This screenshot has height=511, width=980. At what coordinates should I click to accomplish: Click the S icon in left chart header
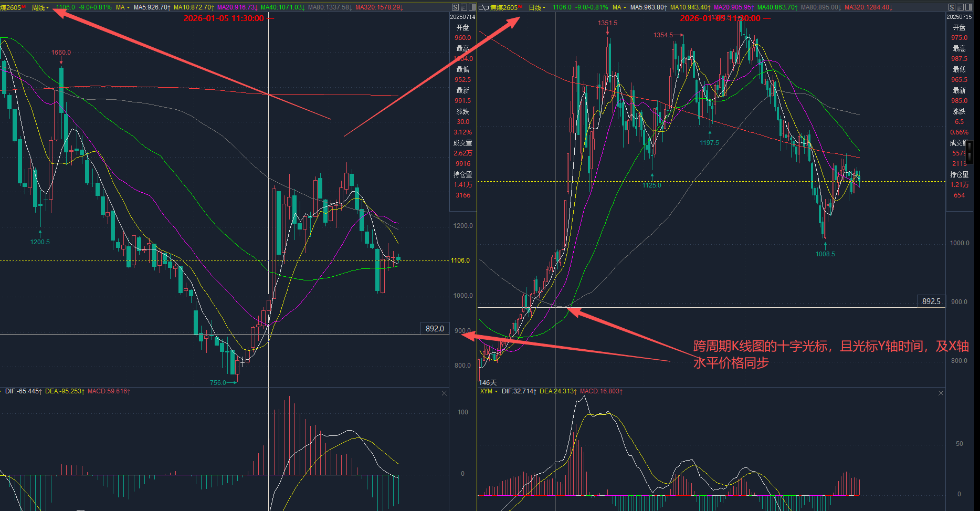pos(455,7)
